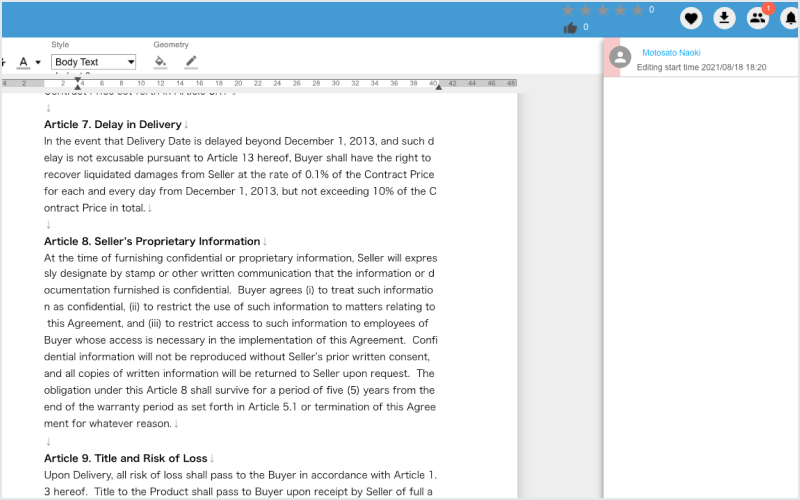This screenshot has width=800, height=500.
Task: Click the font color A icon
Action: (x=23, y=62)
